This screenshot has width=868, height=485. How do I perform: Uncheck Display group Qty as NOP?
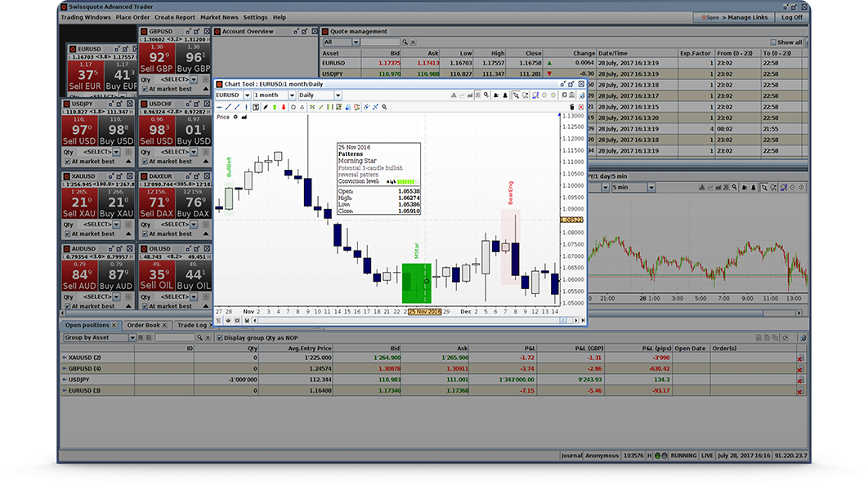click(220, 337)
